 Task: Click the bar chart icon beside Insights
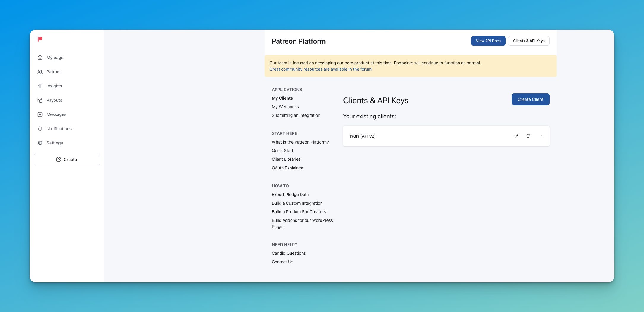tap(40, 86)
